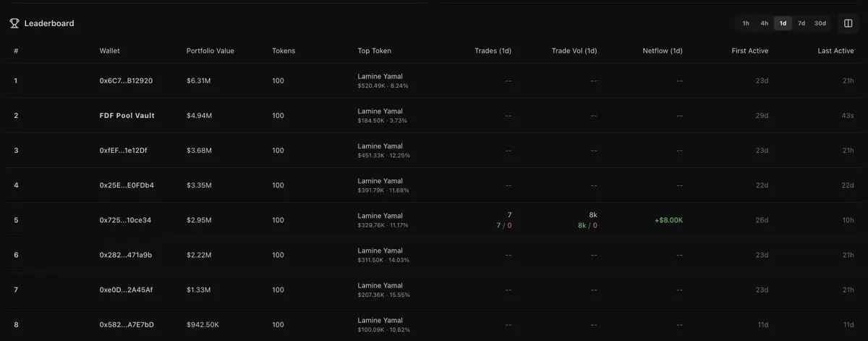Image resolution: width=868 pixels, height=341 pixels.
Task: Choose the 30d timeframe
Action: [820, 23]
